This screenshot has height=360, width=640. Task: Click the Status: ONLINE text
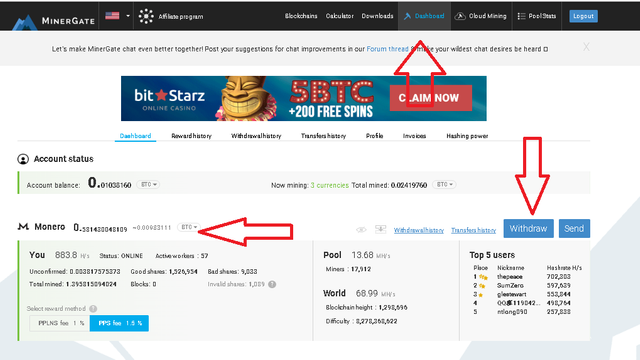pyautogui.click(x=121, y=256)
